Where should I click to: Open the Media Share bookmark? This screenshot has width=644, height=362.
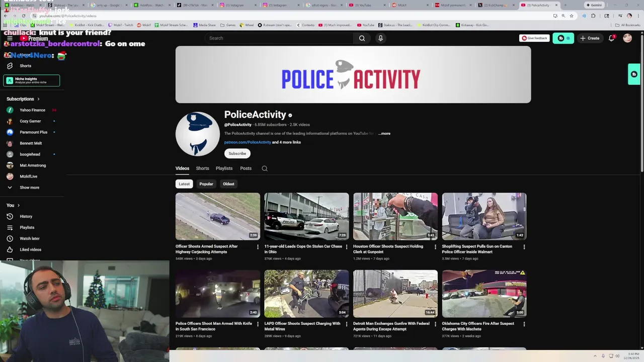pyautogui.click(x=205, y=25)
